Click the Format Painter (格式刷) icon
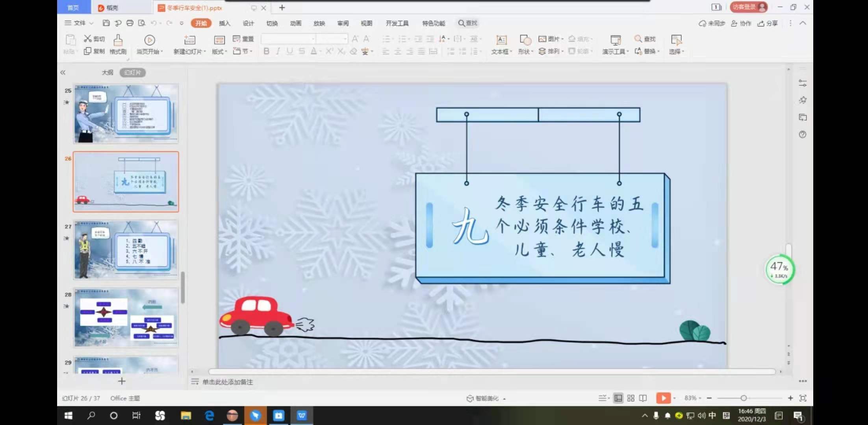The image size is (868, 425). pos(118,40)
